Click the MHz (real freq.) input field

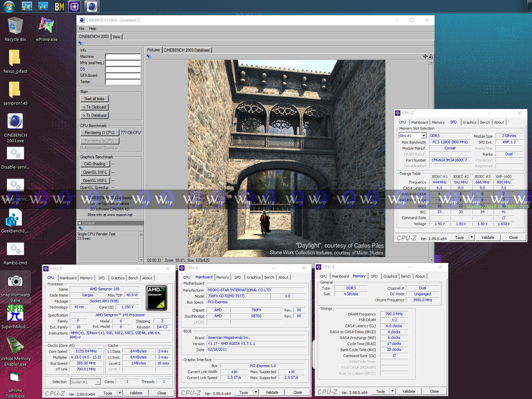[123, 63]
